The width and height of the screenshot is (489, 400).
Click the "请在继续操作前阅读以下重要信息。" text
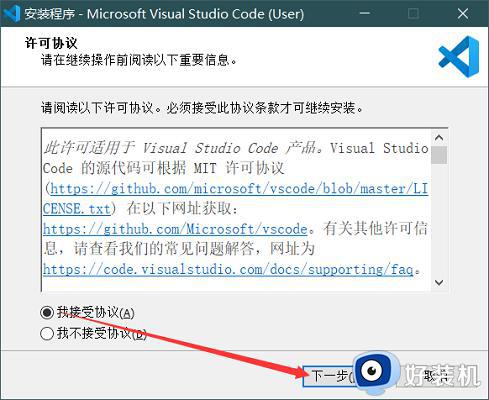pos(139,60)
